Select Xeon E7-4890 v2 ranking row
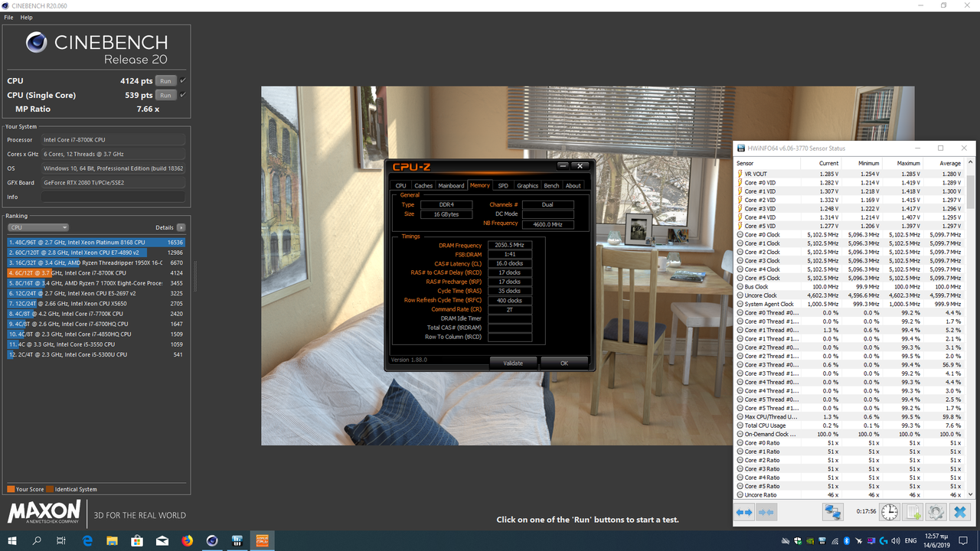The height and width of the screenshot is (551, 980). pyautogui.click(x=96, y=252)
